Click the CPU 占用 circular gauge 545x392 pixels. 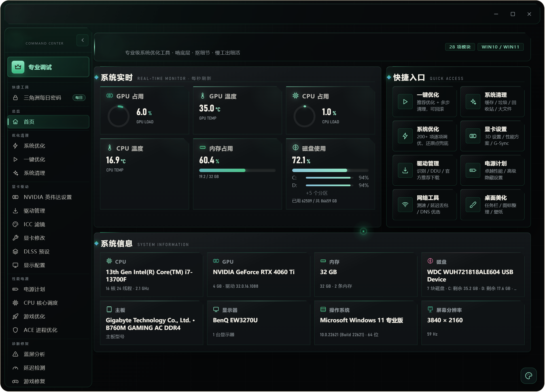(304, 116)
